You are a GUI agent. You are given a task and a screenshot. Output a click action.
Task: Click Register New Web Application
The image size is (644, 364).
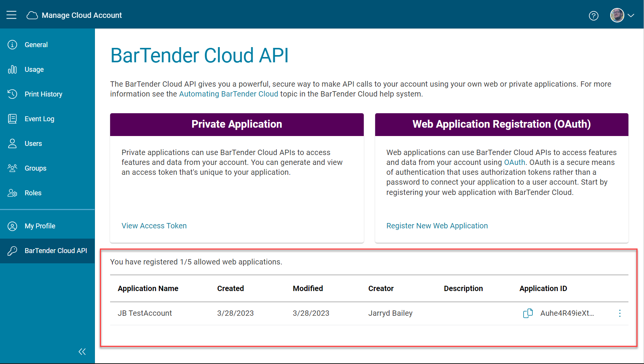point(437,226)
